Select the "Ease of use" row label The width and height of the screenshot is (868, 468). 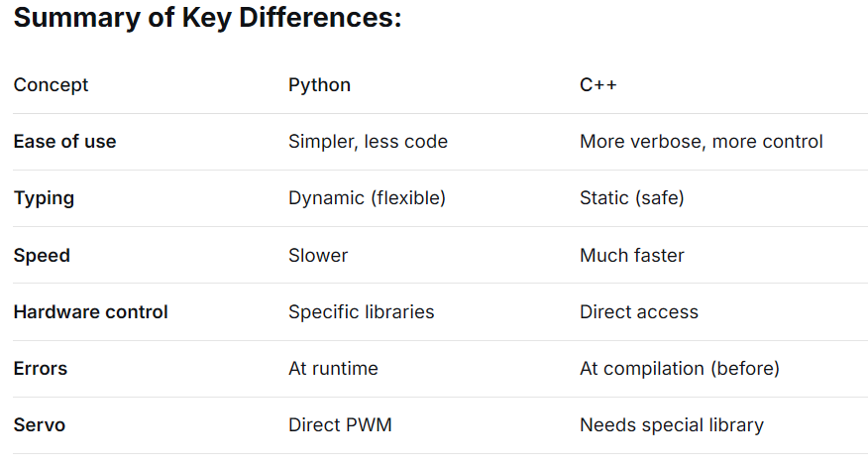click(64, 142)
